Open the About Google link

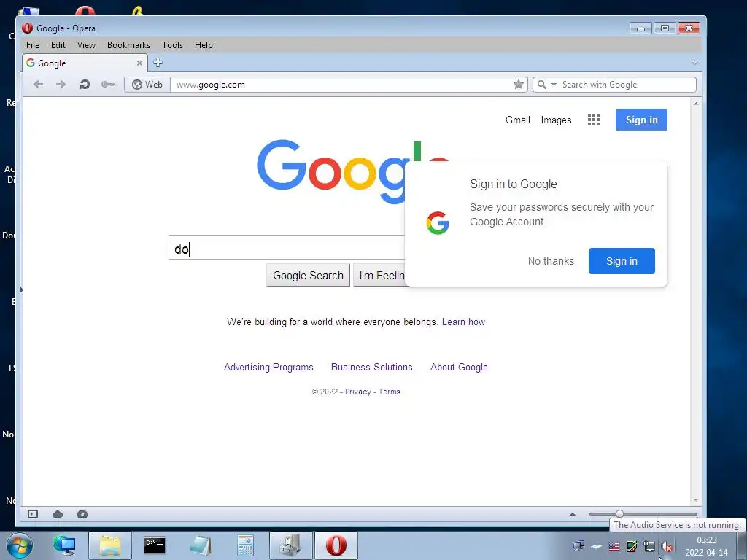point(459,367)
